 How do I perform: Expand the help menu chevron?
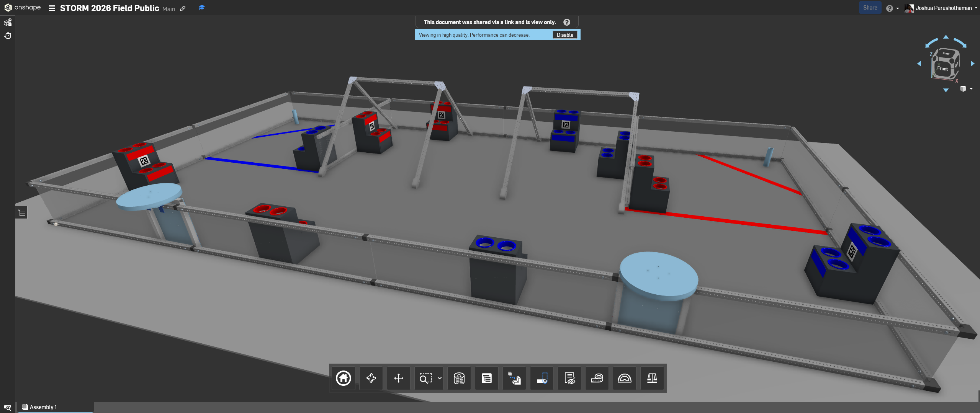tap(898, 8)
